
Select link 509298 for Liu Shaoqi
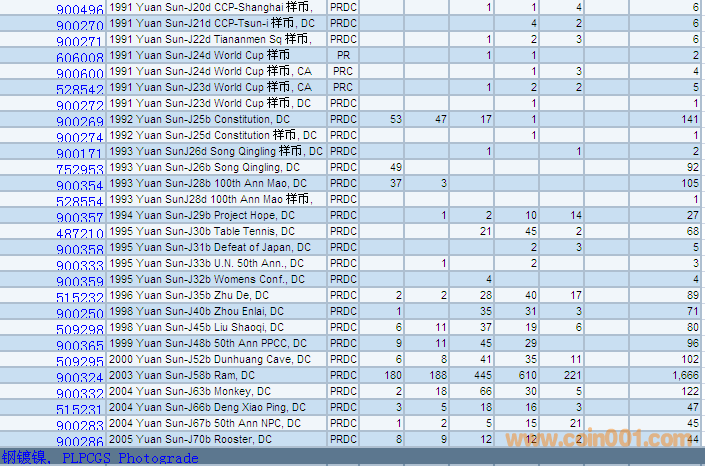click(80, 330)
